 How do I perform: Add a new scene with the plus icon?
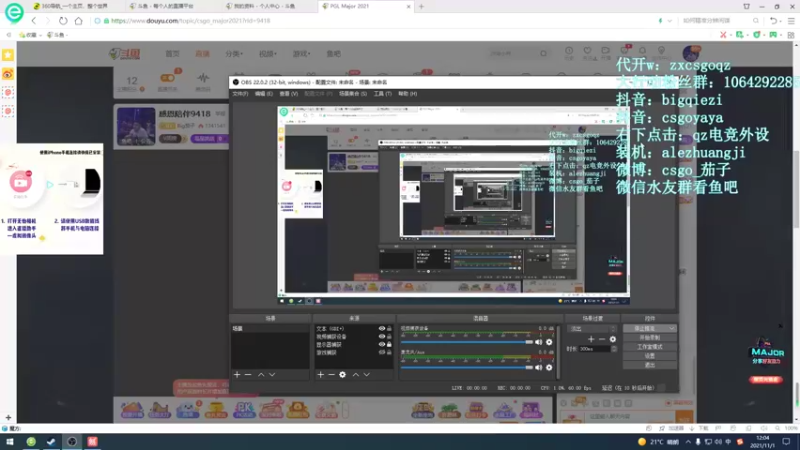click(x=237, y=374)
